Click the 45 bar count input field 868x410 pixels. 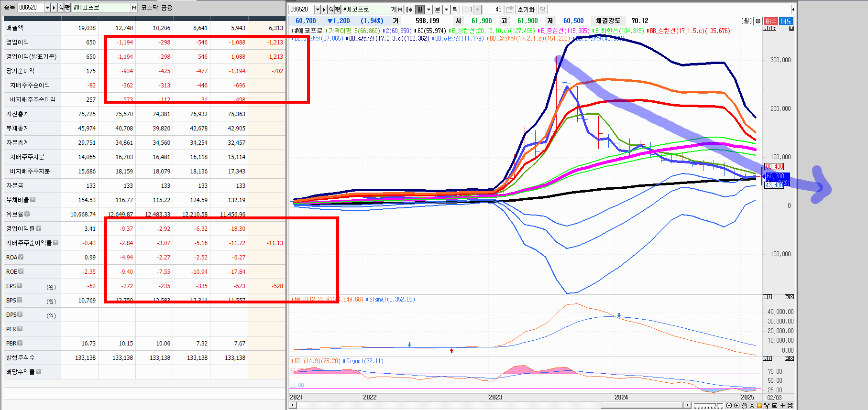click(x=493, y=10)
